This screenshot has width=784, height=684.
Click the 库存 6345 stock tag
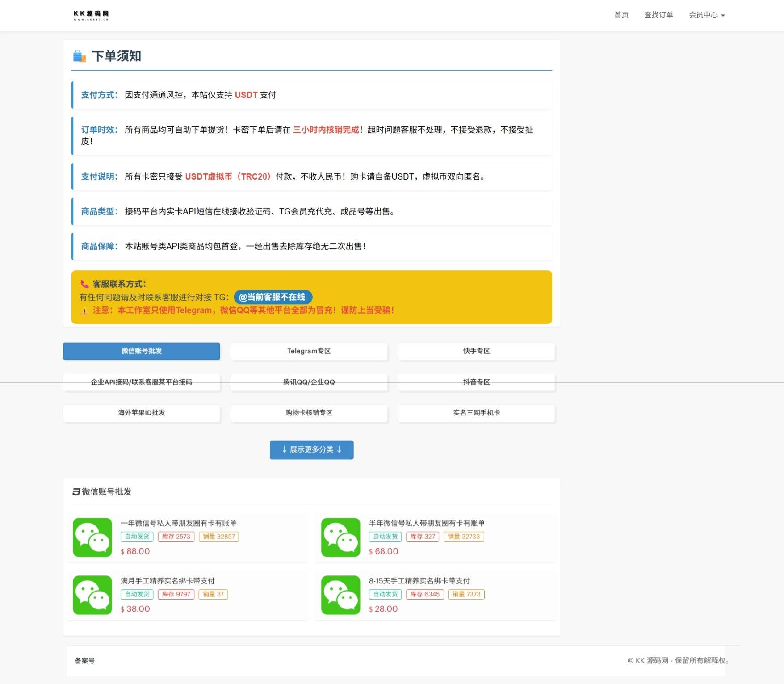click(x=425, y=594)
